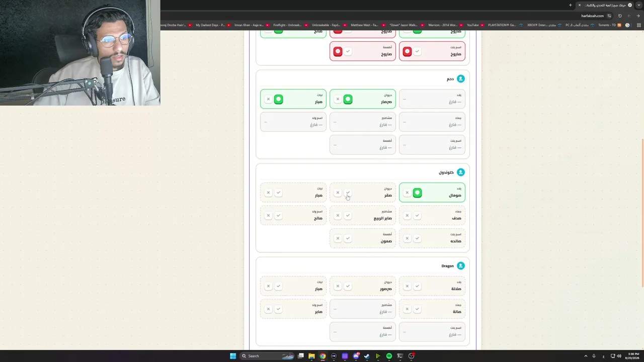Reject Dragon's صرصور animal answer
This screenshot has height=362, width=644.
pyautogui.click(x=338, y=286)
